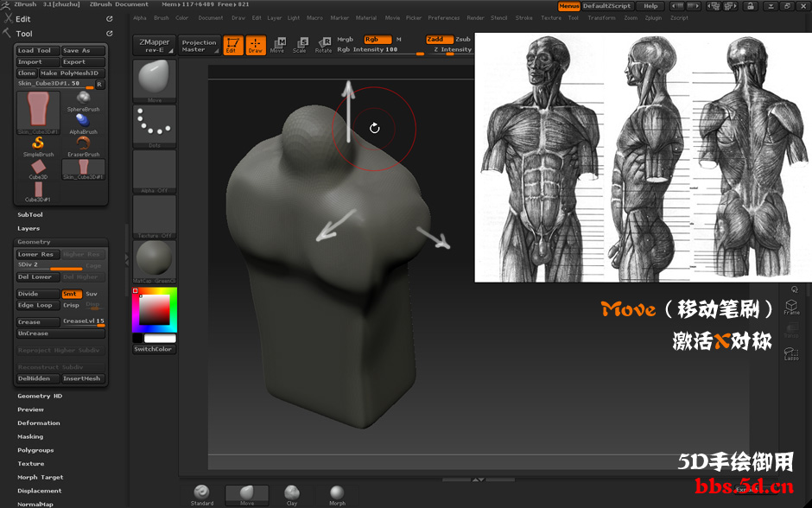Expand the Deformation section
The height and width of the screenshot is (508, 812).
click(x=39, y=422)
